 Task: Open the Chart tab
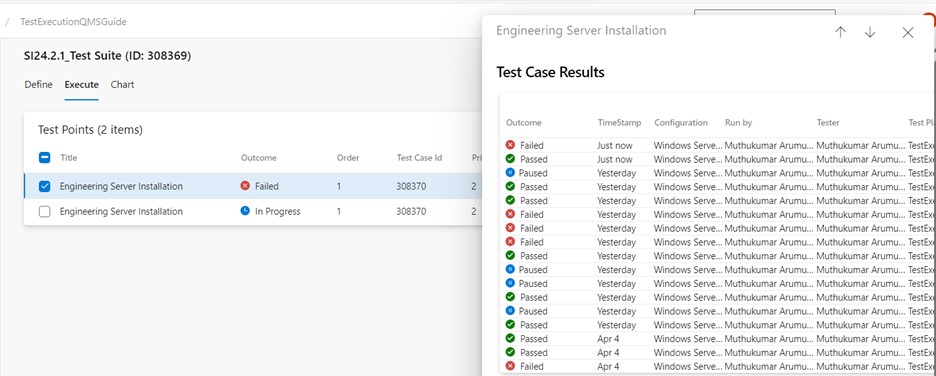click(122, 85)
